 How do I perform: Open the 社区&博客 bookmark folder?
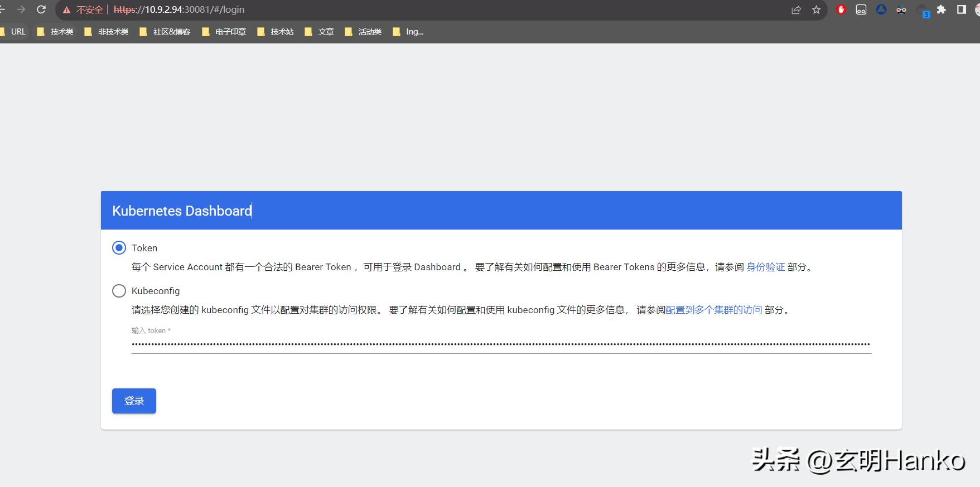coord(165,32)
